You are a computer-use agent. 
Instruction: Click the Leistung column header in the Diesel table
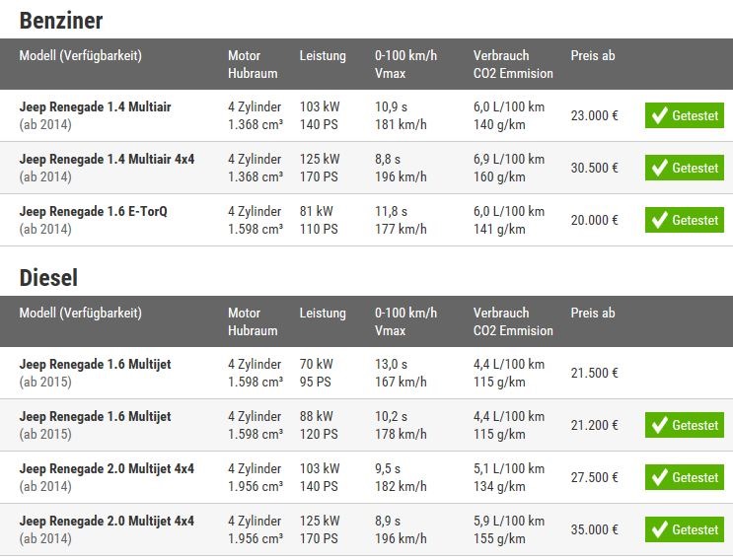(323, 314)
